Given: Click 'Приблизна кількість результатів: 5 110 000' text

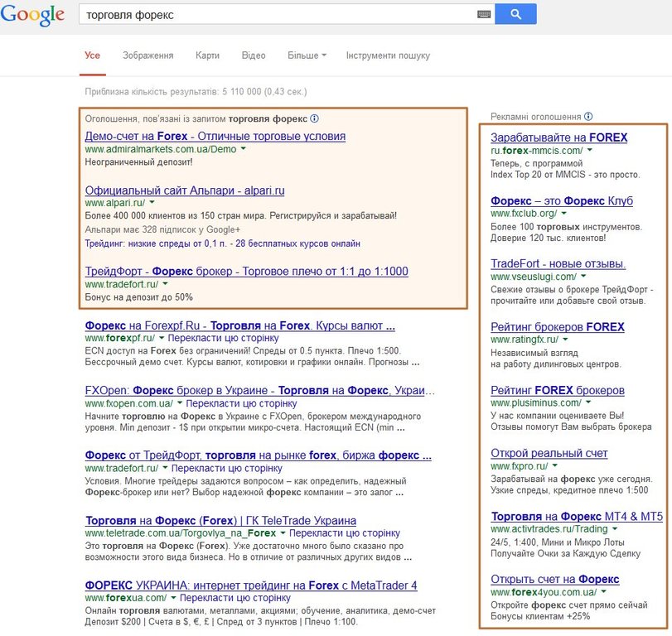Looking at the screenshot, I should (x=196, y=92).
